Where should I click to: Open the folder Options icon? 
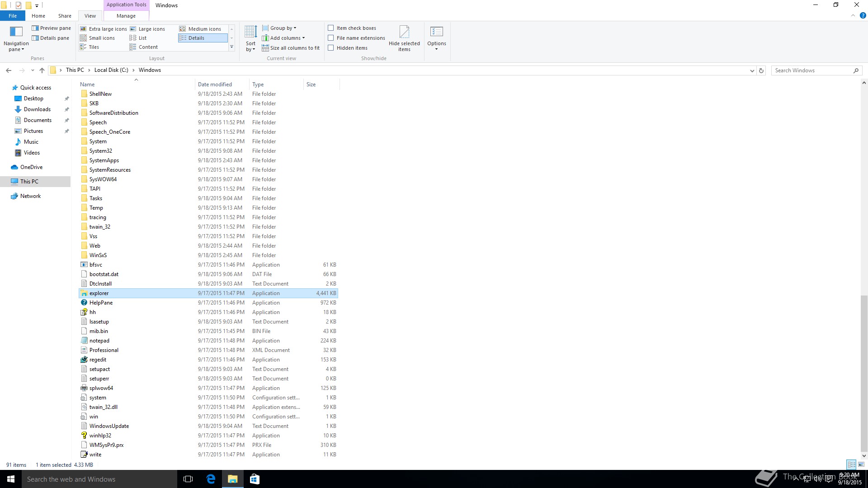pyautogui.click(x=436, y=32)
